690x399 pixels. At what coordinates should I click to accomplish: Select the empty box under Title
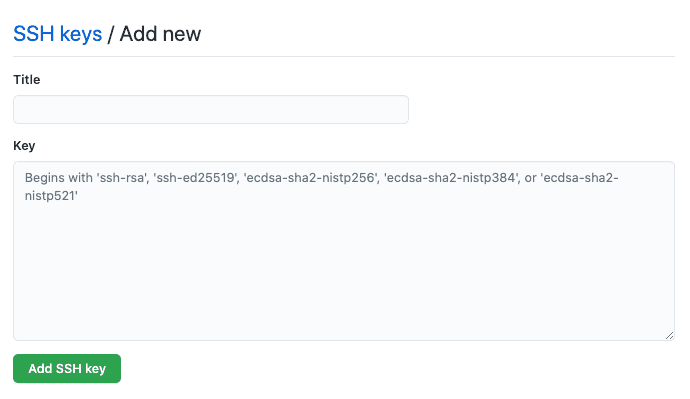pyautogui.click(x=211, y=110)
